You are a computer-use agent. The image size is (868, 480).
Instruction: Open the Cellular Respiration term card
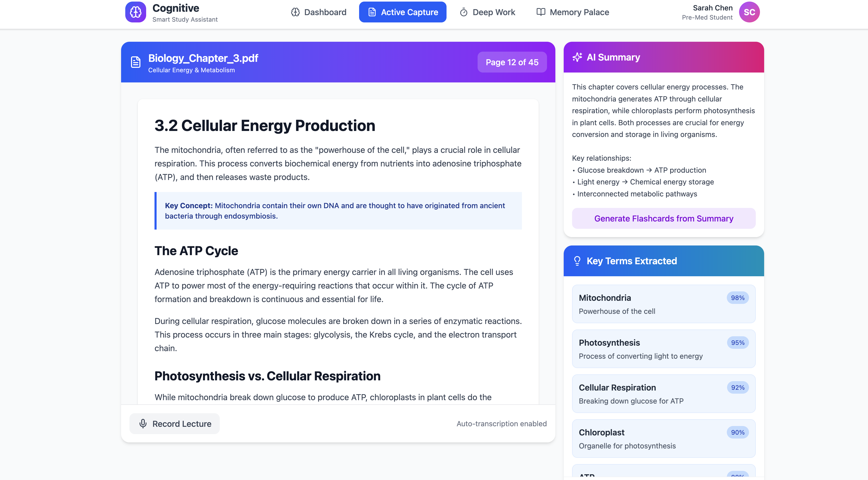click(663, 393)
